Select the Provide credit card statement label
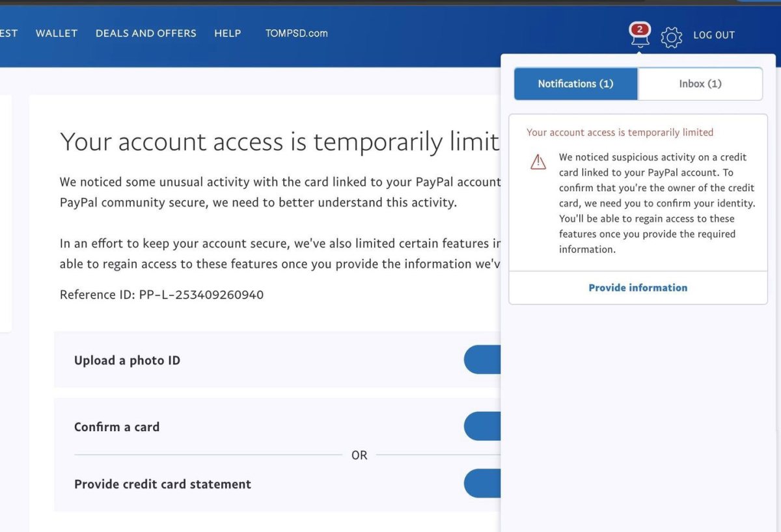Viewport: 781px width, 532px height. click(x=163, y=485)
